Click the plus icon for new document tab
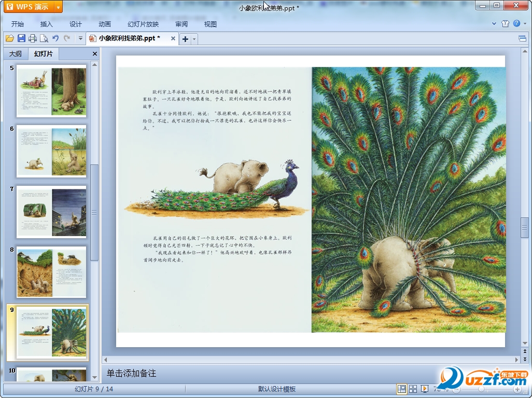532x398 pixels. point(185,39)
